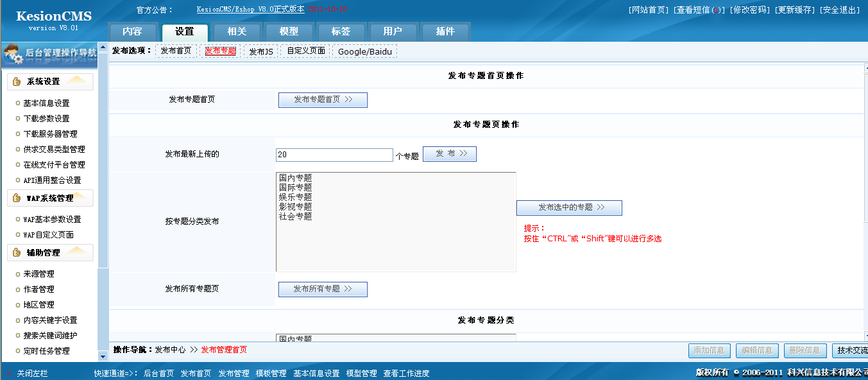Open the 发布JS publishing option

[x=260, y=50]
